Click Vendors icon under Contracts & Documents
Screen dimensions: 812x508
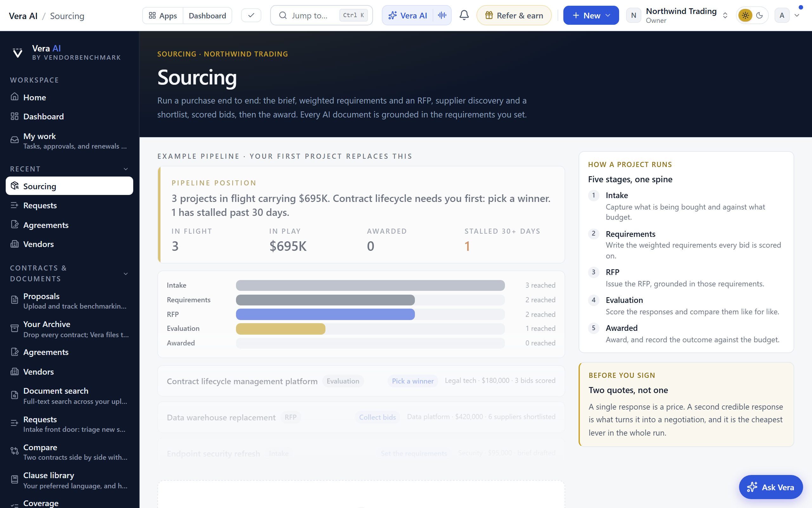[x=14, y=371]
